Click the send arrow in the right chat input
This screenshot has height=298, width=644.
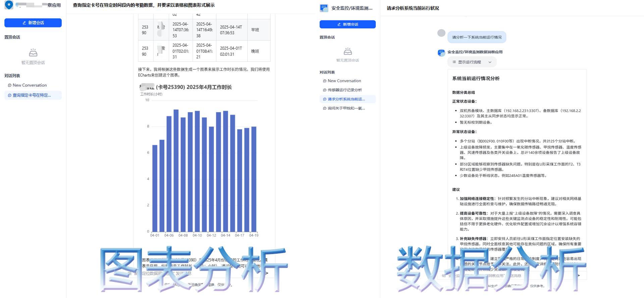point(578,275)
